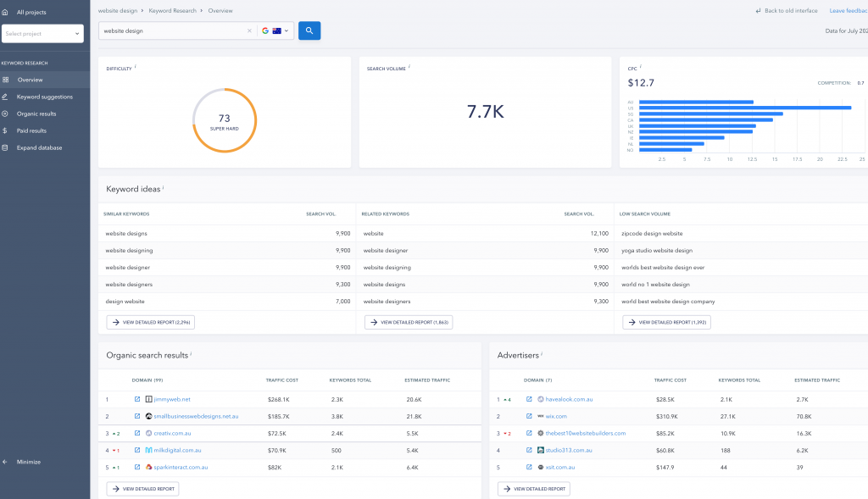Open external link icon for milkdigital.com.au

tap(137, 450)
